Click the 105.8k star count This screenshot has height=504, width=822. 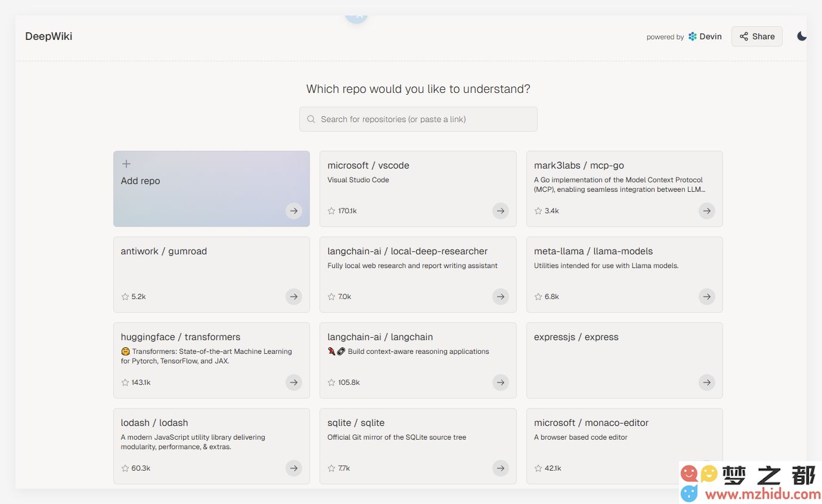click(x=349, y=382)
